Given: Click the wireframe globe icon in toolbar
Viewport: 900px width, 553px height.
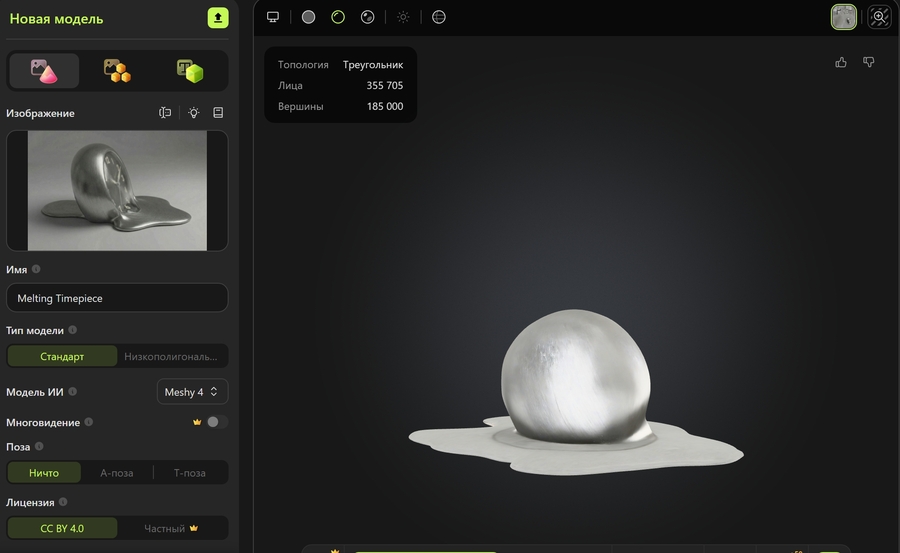Looking at the screenshot, I should click(439, 17).
